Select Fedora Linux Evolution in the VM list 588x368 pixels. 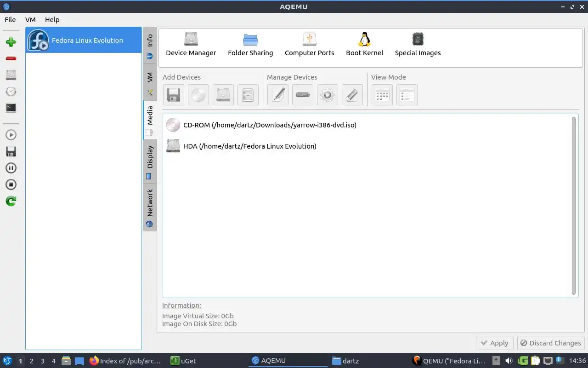point(84,40)
